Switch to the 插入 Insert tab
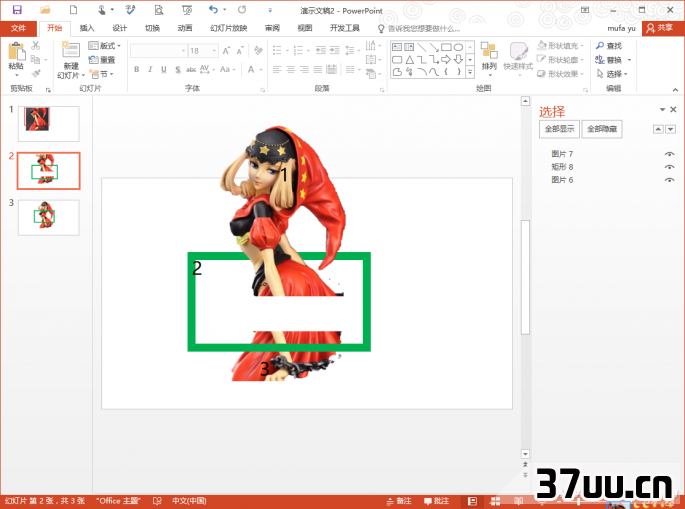 [87, 28]
